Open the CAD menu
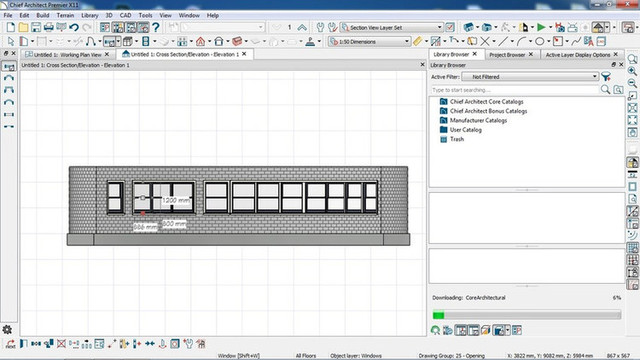Screen dimensions: 640x360 click(125, 15)
